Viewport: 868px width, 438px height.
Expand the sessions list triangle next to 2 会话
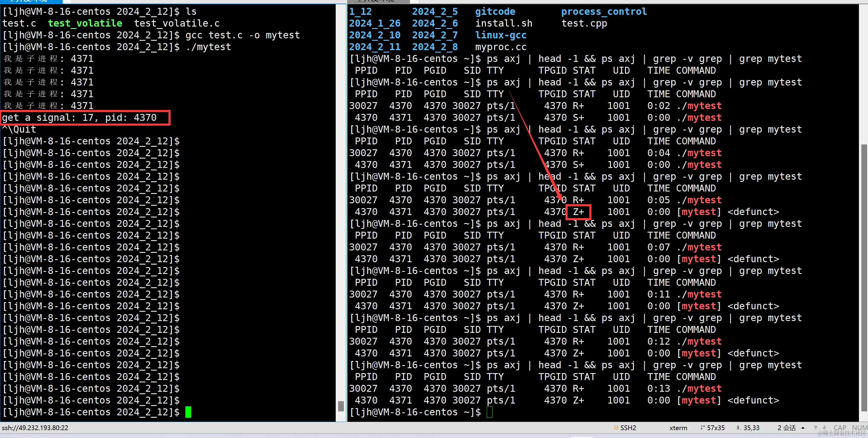803,427
